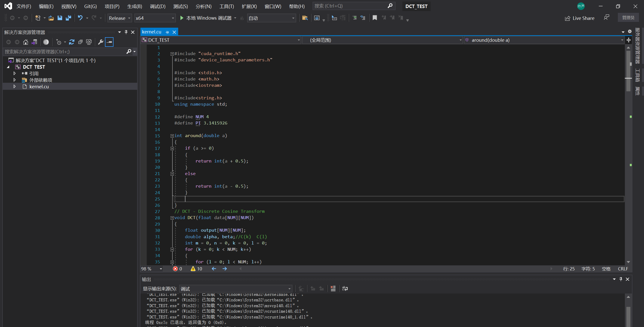Open the 文件(F) menu
644x327 pixels.
pos(24,6)
